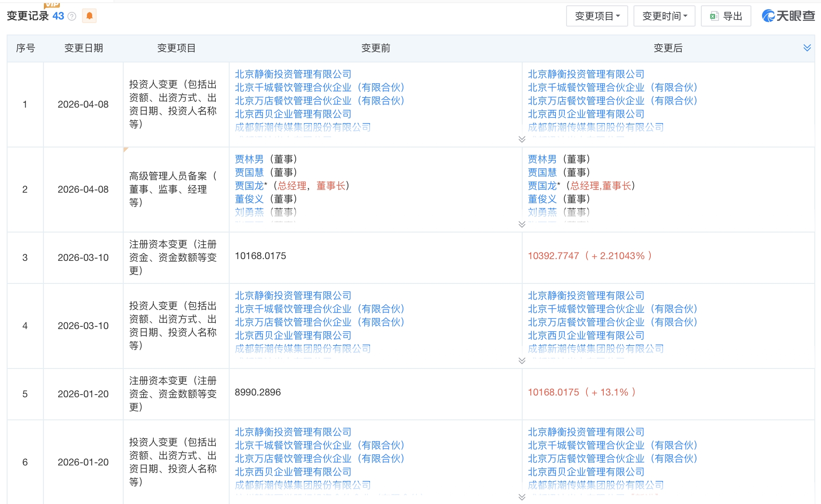Viewport: 821px width, 504px height.
Task: Open 北京静衡投资管理有限公司 in row 6 变更后
Action: (586, 432)
